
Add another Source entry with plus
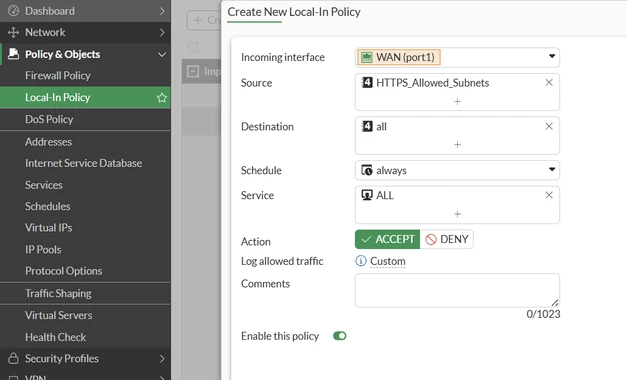pos(457,102)
